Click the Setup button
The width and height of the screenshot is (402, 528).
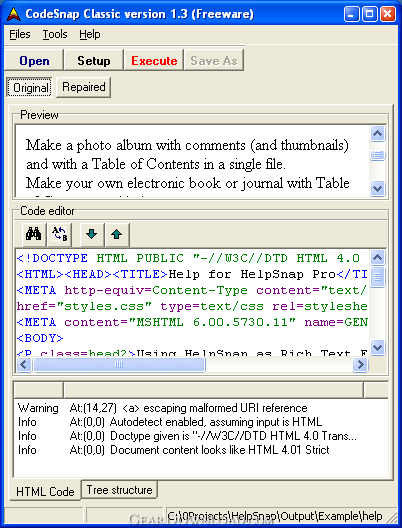pyautogui.click(x=94, y=61)
